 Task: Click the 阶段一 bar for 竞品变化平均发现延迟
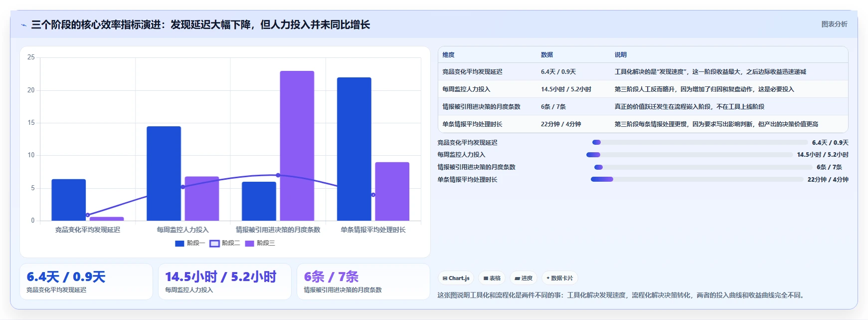(x=69, y=200)
